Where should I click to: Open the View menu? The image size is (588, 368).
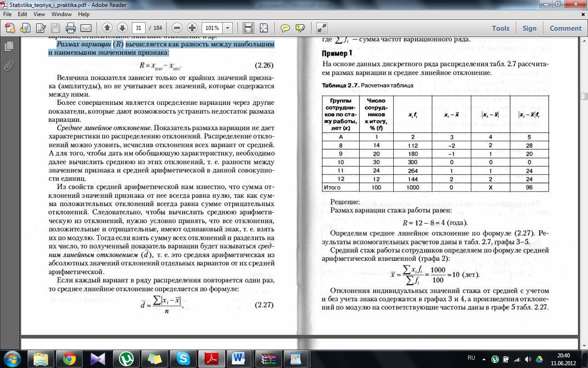(x=39, y=14)
